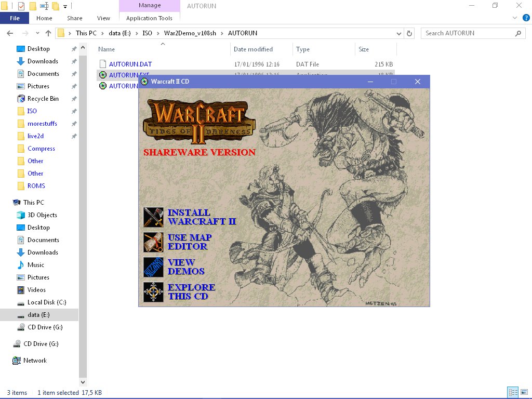Click This PC in the address breadcrumb
Screen dimensions: 532x399
tap(86, 33)
